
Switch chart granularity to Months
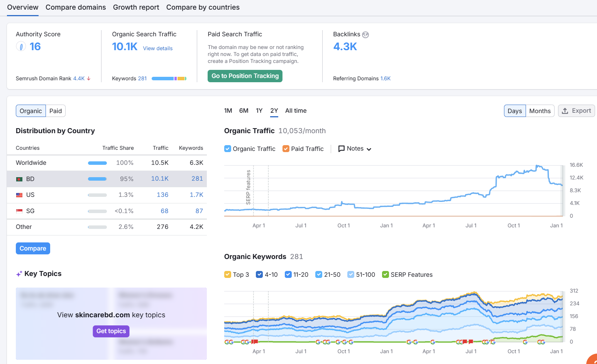540,111
